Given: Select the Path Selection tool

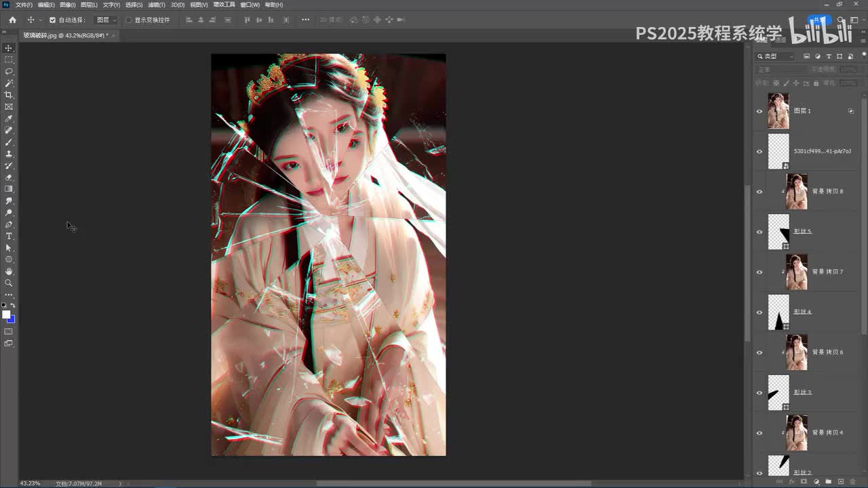Looking at the screenshot, I should coord(9,247).
